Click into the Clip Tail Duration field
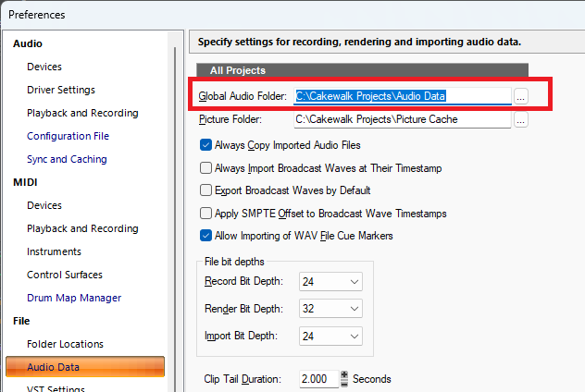 point(318,379)
